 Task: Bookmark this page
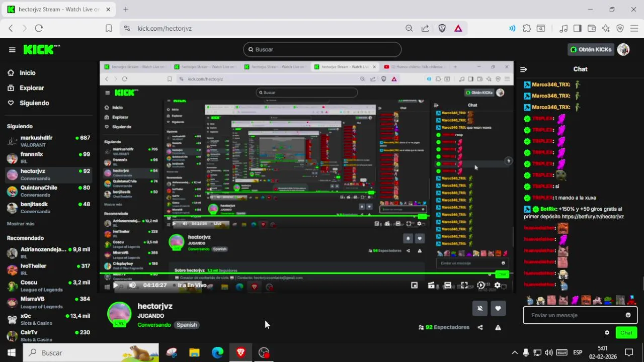pyautogui.click(x=109, y=28)
